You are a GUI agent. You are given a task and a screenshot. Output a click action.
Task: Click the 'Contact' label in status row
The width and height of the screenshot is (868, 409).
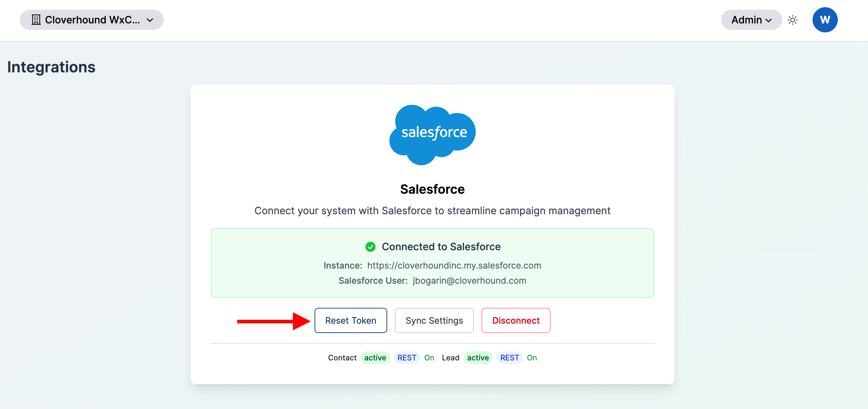[342, 358]
